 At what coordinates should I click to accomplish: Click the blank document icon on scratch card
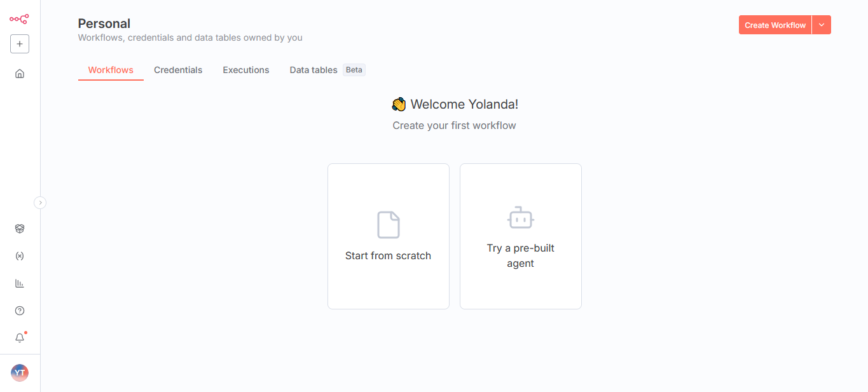(389, 225)
